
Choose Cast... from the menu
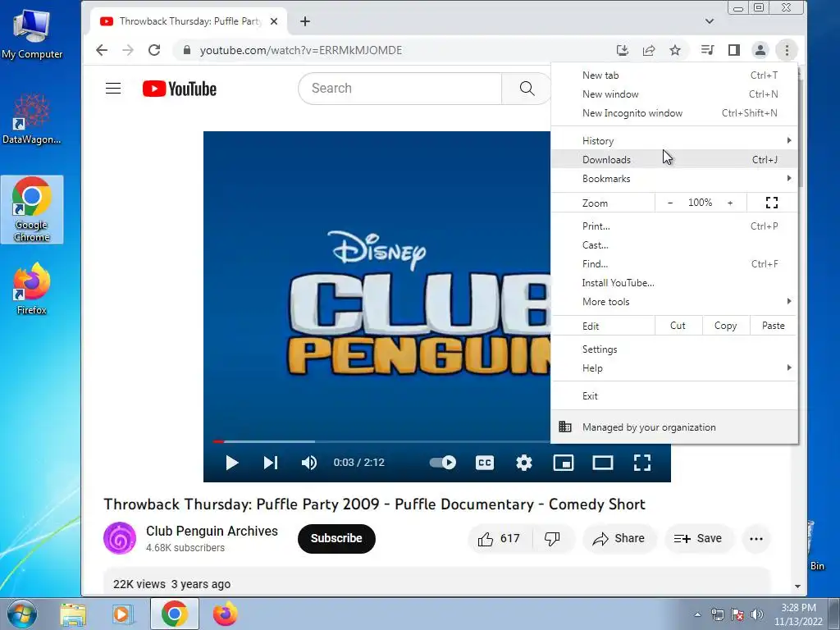point(674,244)
